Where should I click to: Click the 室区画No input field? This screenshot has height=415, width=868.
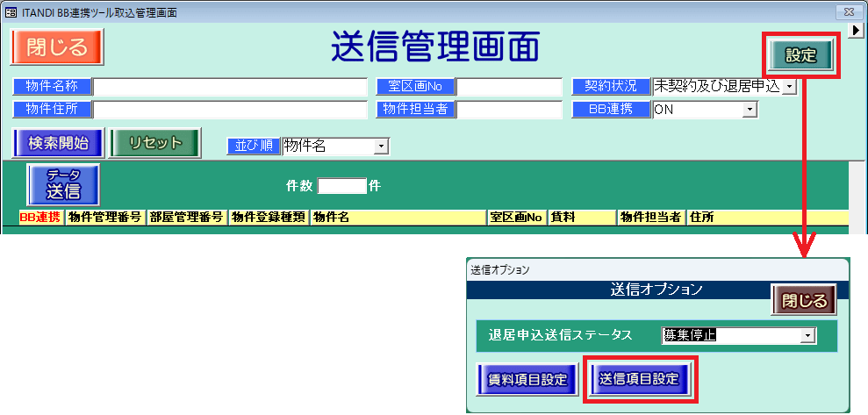click(509, 87)
